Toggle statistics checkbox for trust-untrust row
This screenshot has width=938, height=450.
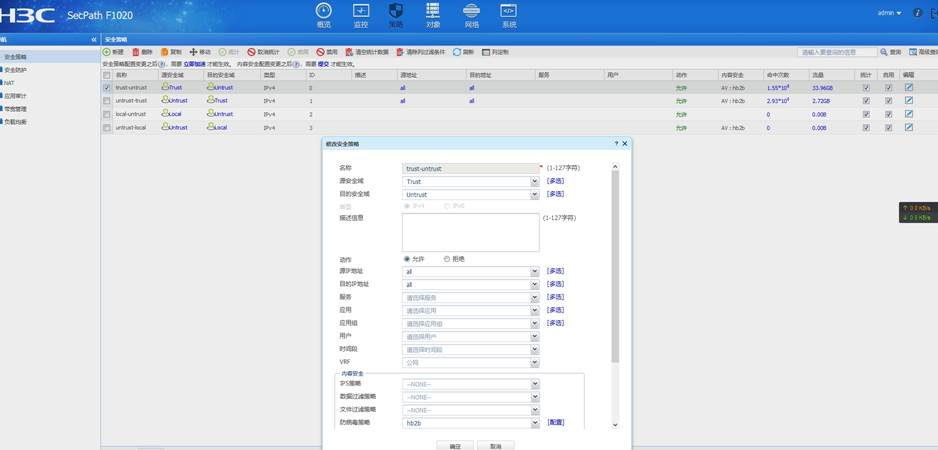click(x=866, y=87)
